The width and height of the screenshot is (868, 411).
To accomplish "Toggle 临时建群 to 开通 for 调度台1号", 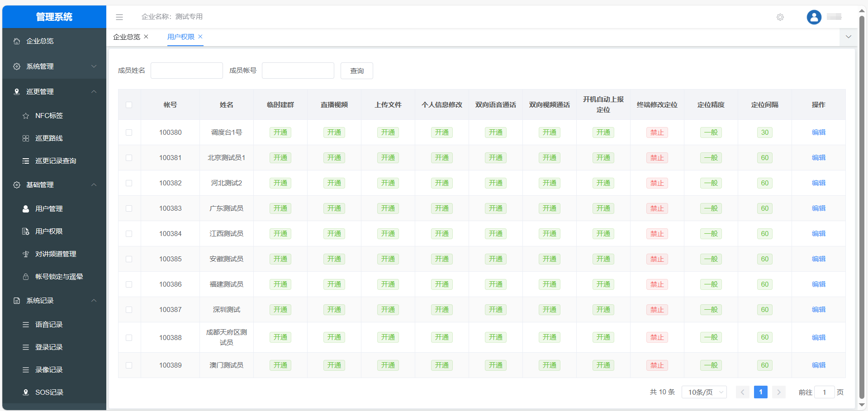I will coord(280,132).
